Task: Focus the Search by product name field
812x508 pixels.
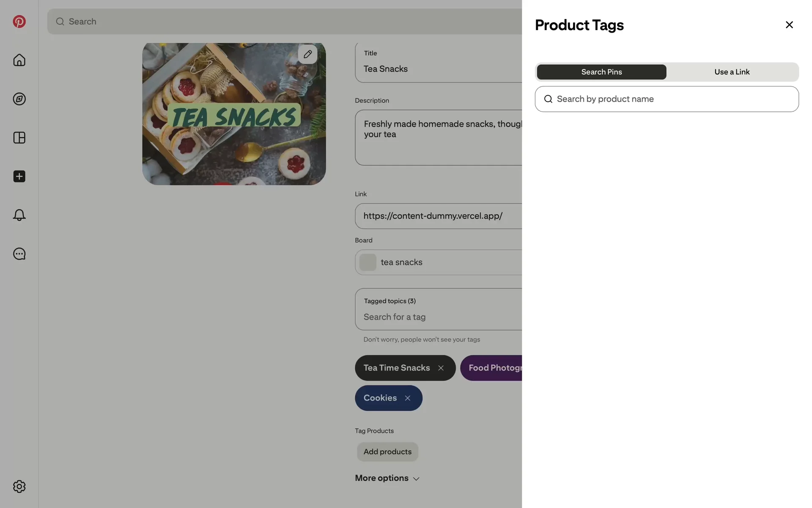Action: click(x=672, y=99)
